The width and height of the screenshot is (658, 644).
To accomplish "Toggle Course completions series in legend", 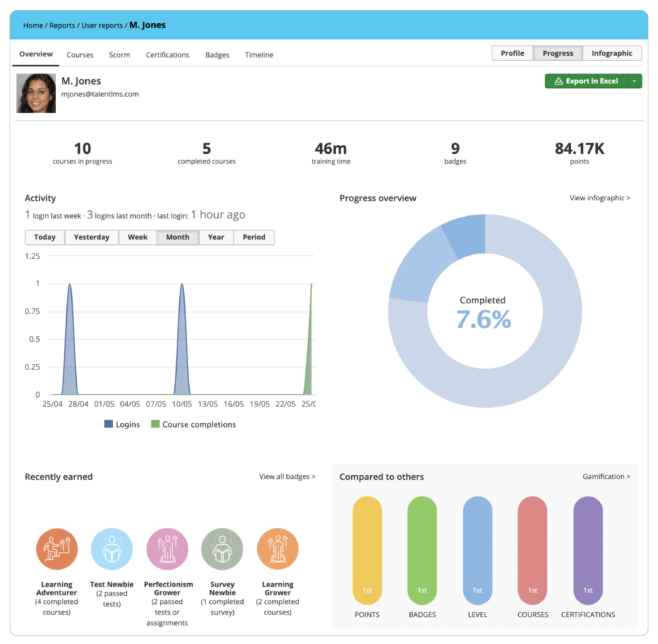I will pos(194,424).
